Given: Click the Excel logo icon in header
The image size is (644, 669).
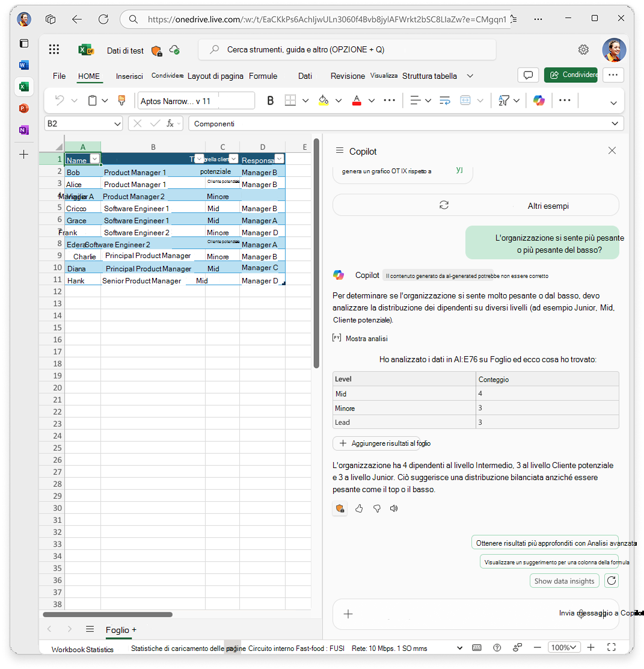Looking at the screenshot, I should (86, 50).
